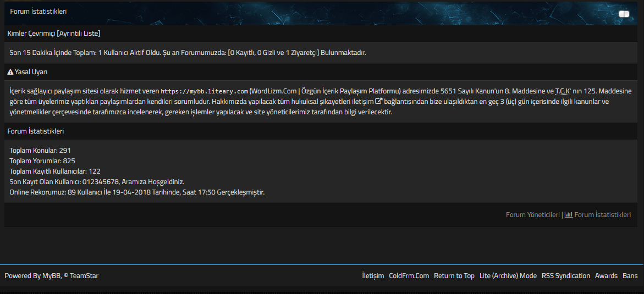
Task: Visit ColdFrm.Com from the footer
Action: [409, 276]
